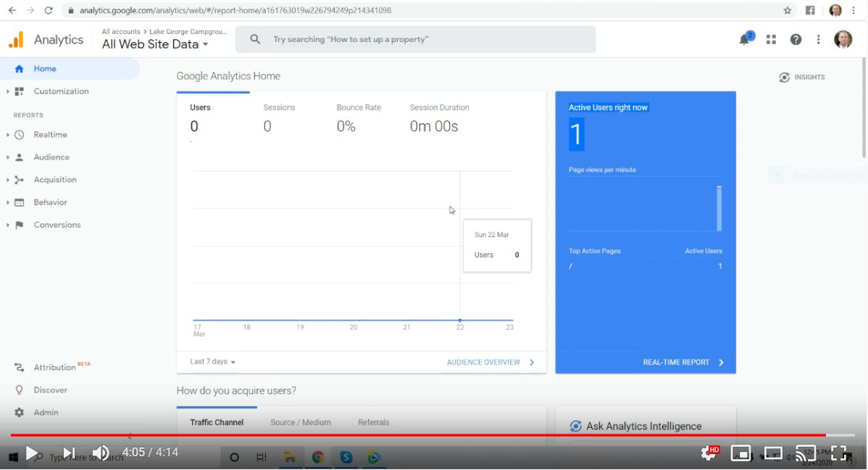Play the video
The height and width of the screenshot is (470, 868).
click(32, 453)
